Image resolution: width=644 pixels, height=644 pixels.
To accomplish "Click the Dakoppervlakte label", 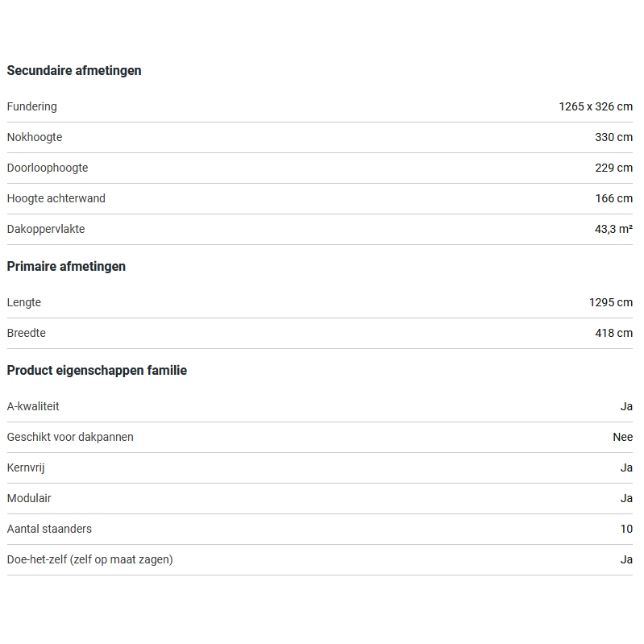I will click(x=46, y=229).
